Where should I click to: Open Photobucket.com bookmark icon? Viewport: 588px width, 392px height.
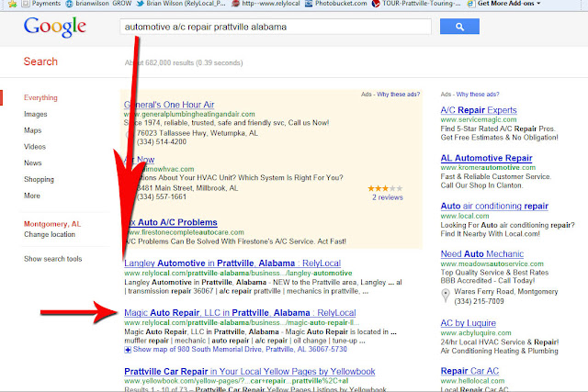tap(309, 4)
